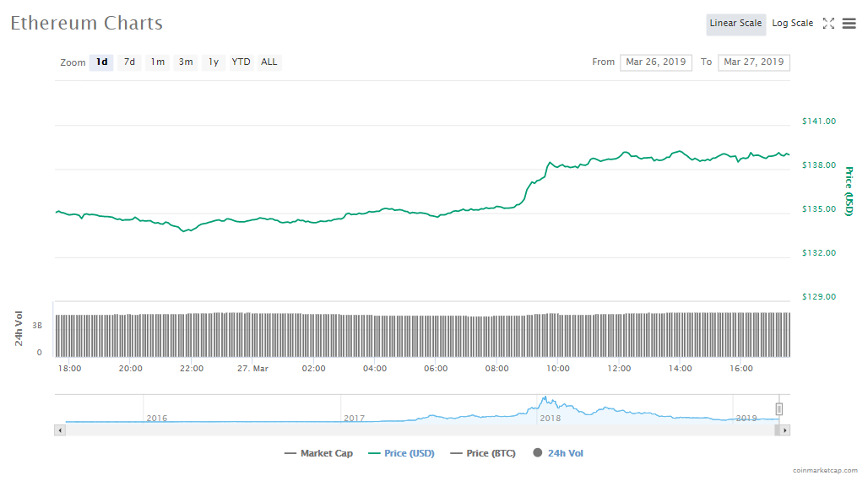Switch to Log Scale
This screenshot has height=481, width=868.
pyautogui.click(x=793, y=24)
